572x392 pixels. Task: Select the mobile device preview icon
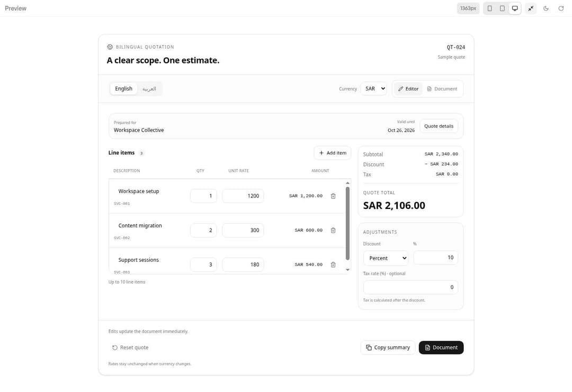coord(489,8)
